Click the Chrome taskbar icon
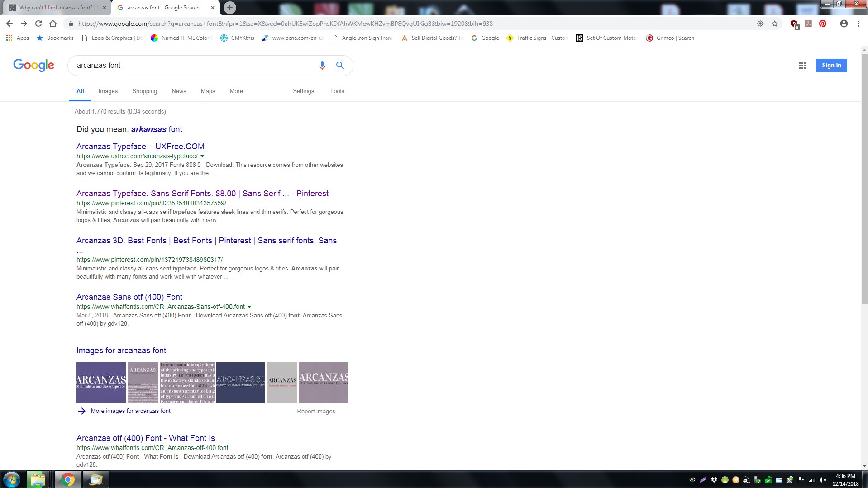Image resolution: width=868 pixels, height=488 pixels. pyautogui.click(x=68, y=479)
